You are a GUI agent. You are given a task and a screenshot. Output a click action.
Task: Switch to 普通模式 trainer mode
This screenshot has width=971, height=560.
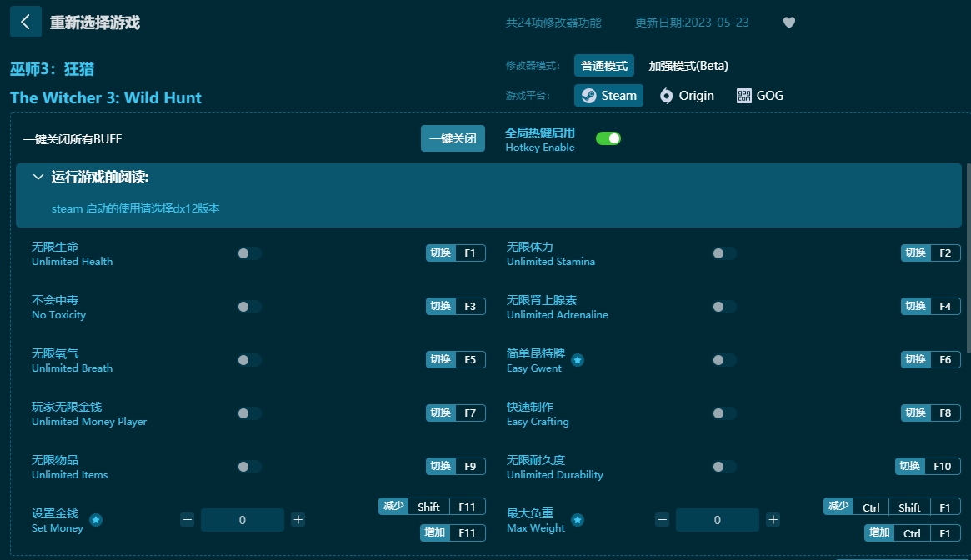click(x=603, y=66)
